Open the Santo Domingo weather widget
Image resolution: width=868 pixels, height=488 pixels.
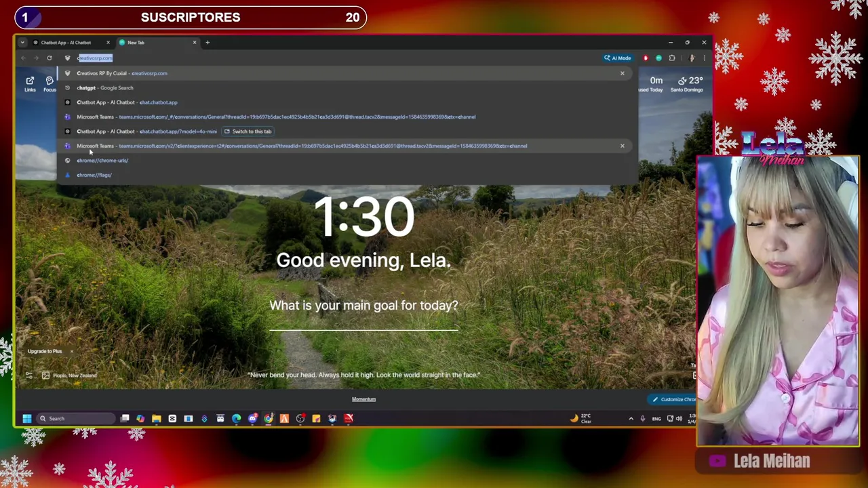point(687,84)
